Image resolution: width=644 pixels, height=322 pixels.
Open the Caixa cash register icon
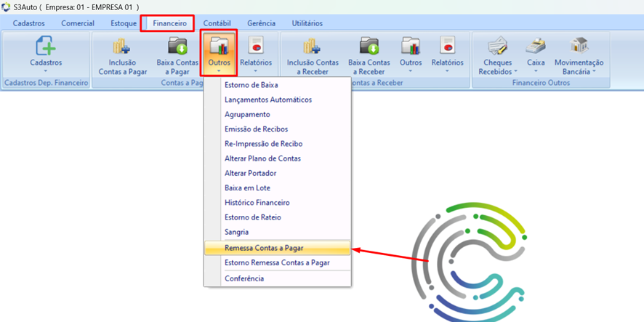click(x=536, y=48)
